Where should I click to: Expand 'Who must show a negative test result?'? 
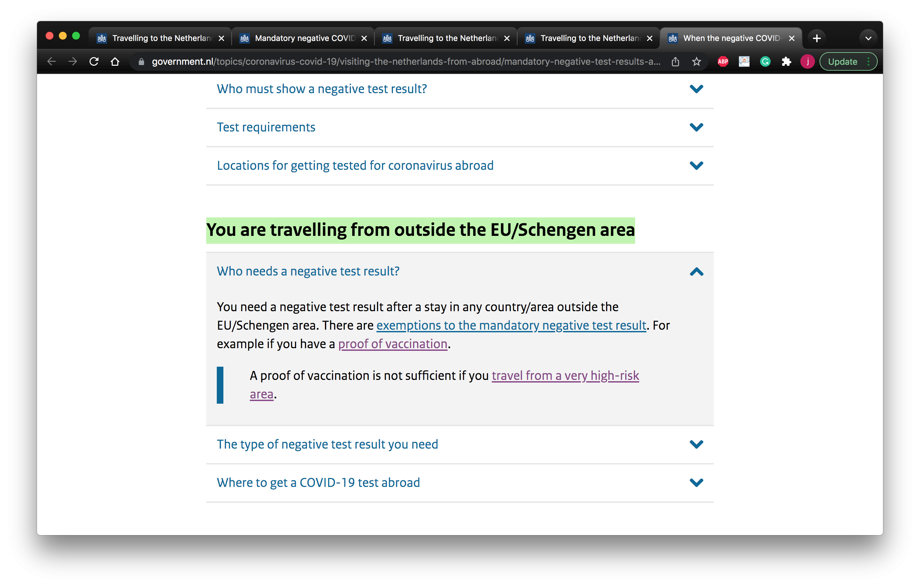pyautogui.click(x=460, y=89)
